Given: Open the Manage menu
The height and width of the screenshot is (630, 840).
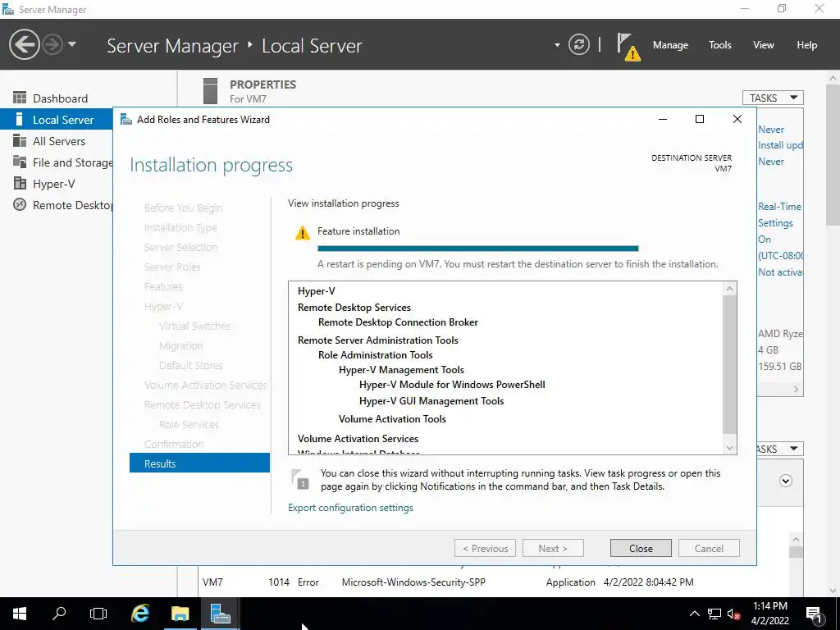Looking at the screenshot, I should (670, 45).
